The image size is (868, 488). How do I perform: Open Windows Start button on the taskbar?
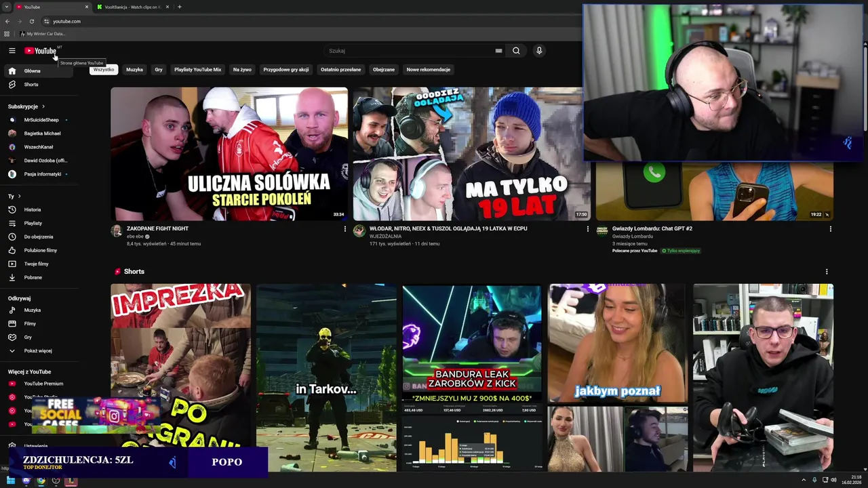click(11, 481)
